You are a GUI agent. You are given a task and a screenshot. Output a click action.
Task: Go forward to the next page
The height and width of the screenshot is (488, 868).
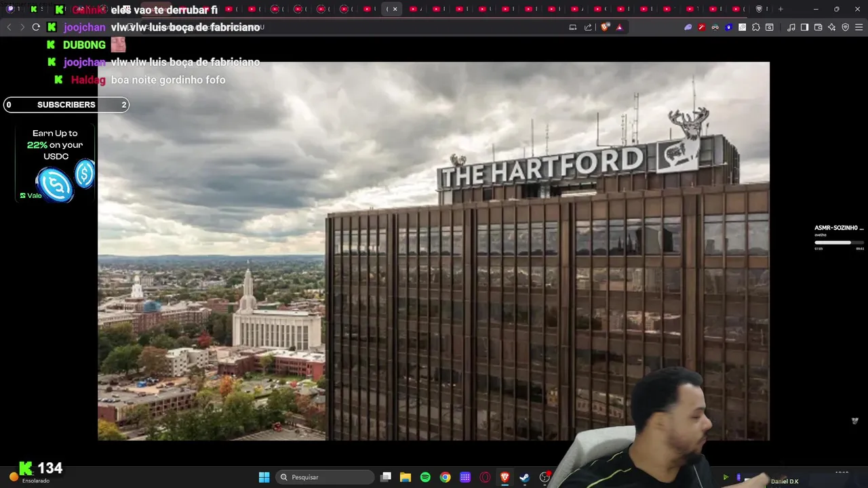tap(22, 27)
